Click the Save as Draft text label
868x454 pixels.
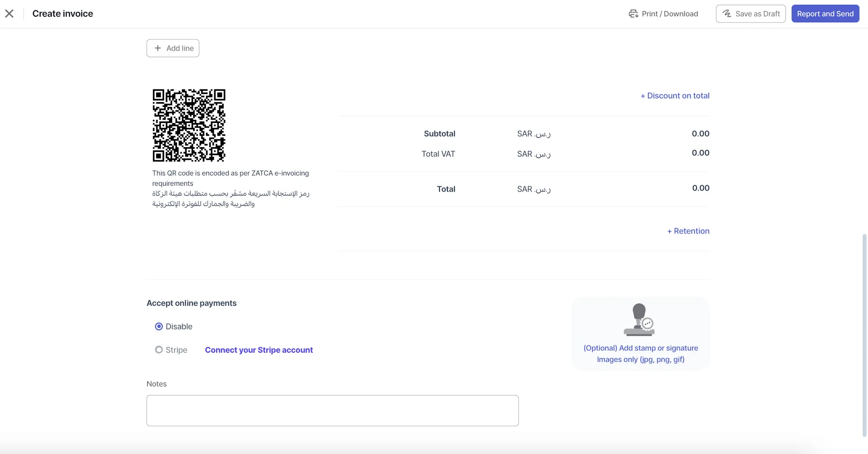tap(758, 14)
